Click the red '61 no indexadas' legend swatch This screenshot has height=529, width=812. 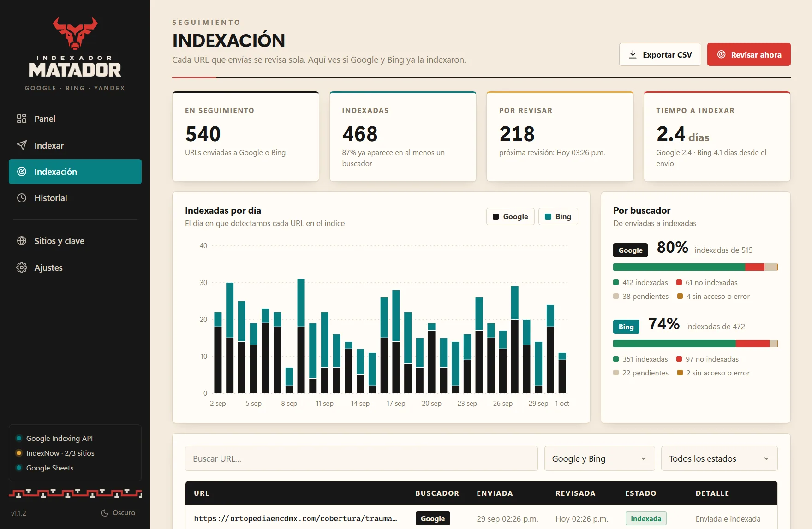point(679,282)
